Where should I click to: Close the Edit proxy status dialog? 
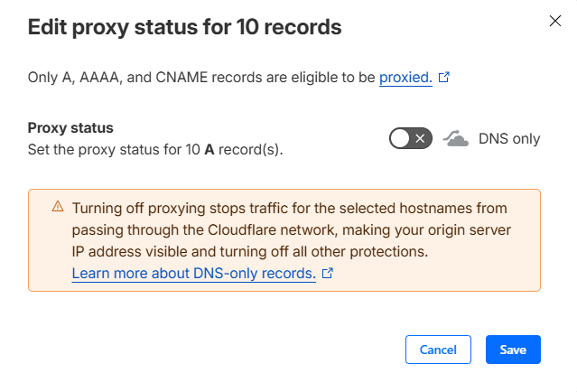554,21
